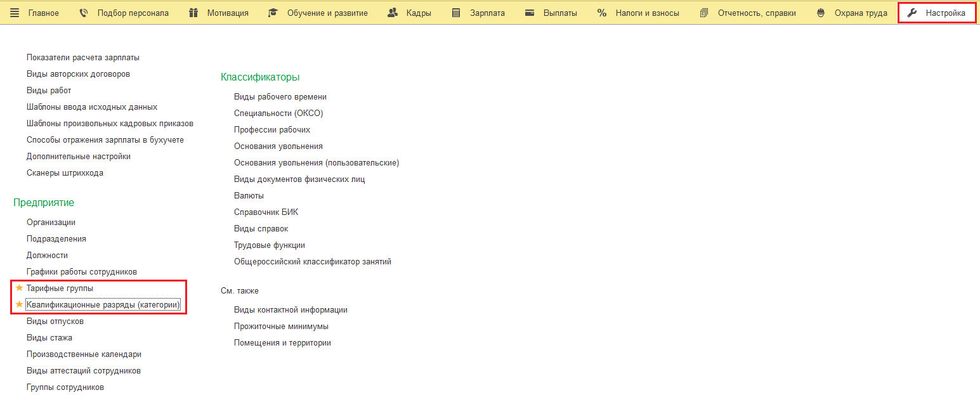This screenshot has height=395, width=980.
Task: Click the wallet icon for Выплаты
Action: coord(530,13)
